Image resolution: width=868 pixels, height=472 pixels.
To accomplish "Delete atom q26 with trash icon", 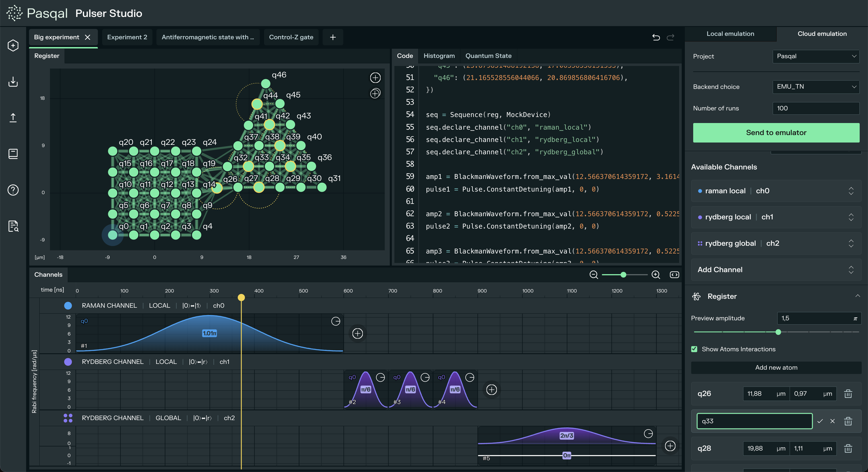I will click(x=848, y=393).
